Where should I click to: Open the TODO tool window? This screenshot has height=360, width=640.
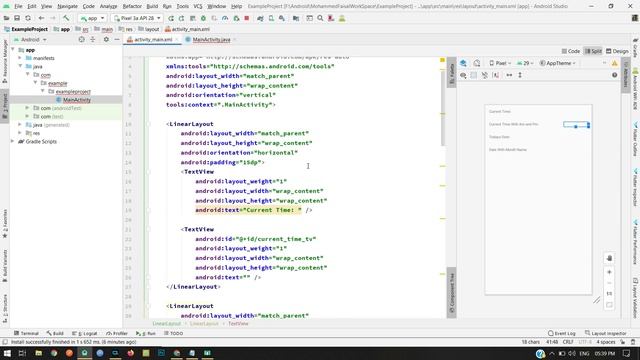[x=173, y=333]
